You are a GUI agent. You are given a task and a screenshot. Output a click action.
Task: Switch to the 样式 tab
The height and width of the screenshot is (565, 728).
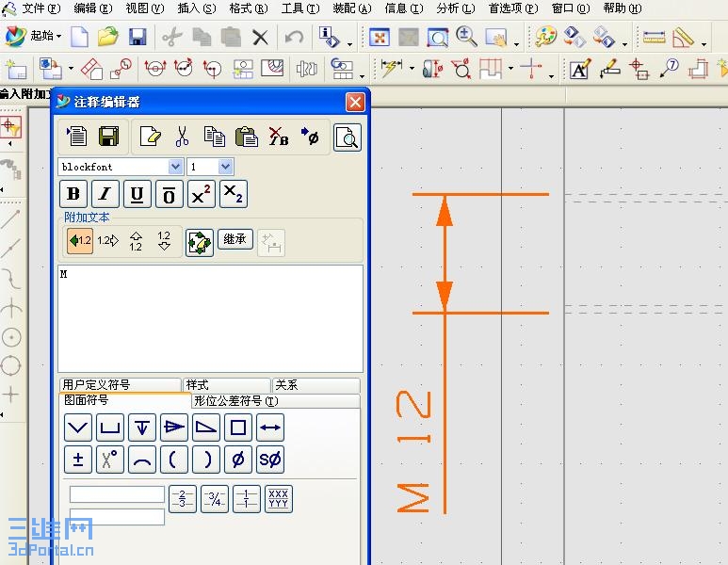pos(227,385)
